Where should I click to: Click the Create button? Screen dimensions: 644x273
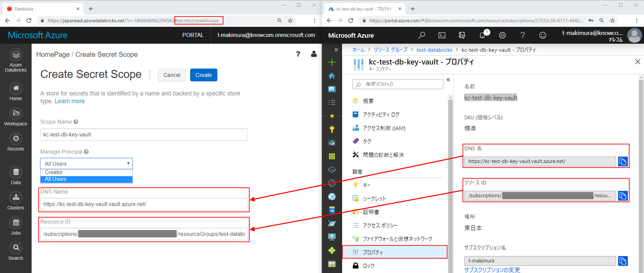(204, 75)
